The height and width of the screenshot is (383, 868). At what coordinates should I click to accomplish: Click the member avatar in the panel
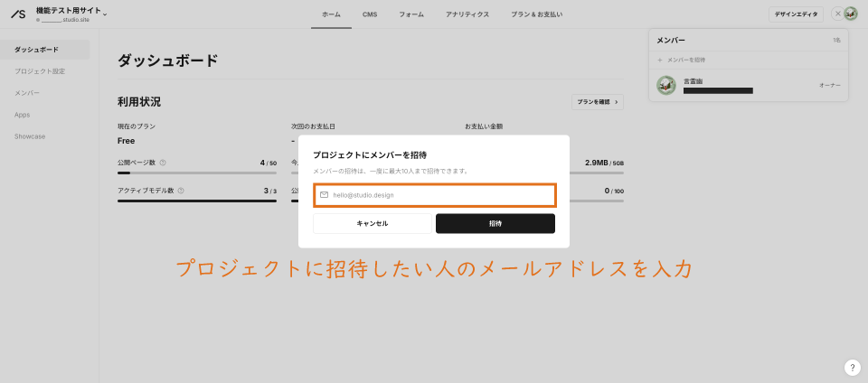coord(666,86)
